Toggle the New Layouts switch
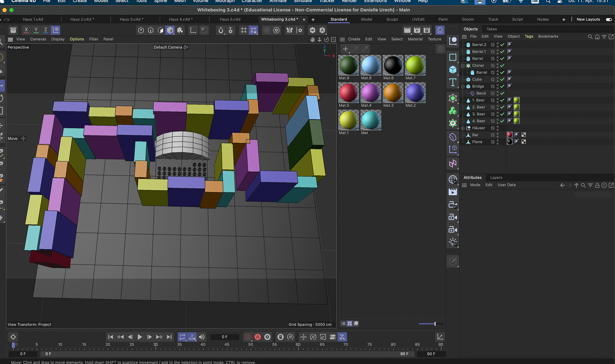 609,20
